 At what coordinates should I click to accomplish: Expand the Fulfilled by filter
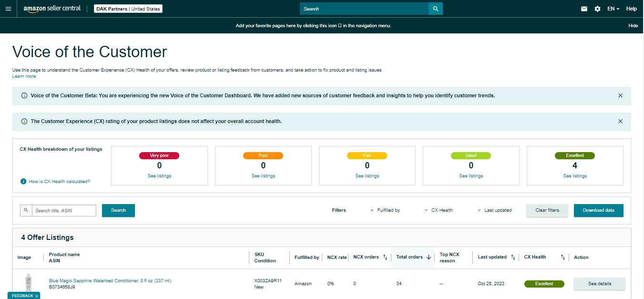(385, 210)
